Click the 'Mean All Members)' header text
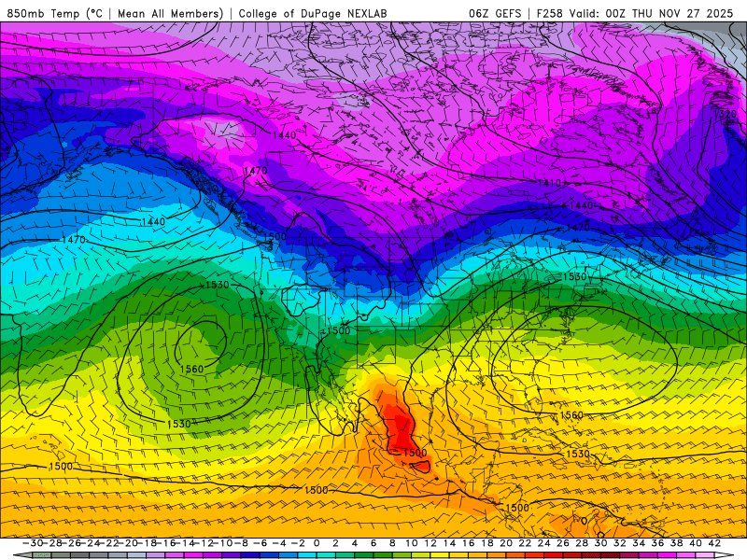This screenshot has width=747, height=560. coord(171,13)
